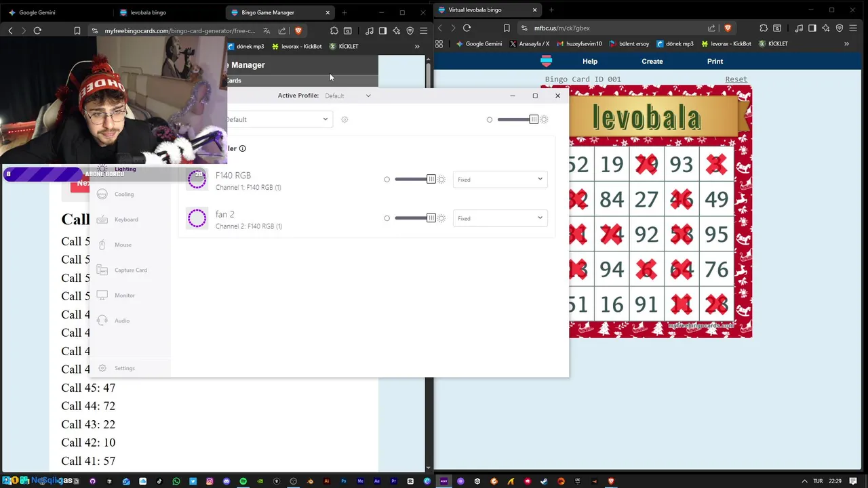This screenshot has width=868, height=488.
Task: Open extensions puzzle icon in left browser
Action: 334,30
